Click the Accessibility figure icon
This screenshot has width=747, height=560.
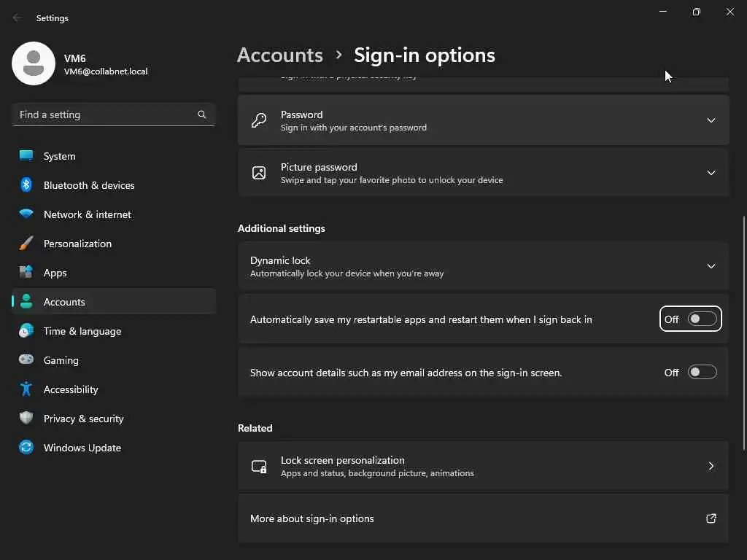[26, 389]
